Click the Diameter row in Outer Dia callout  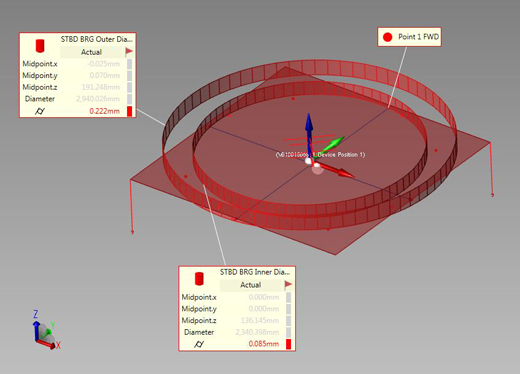coord(77,99)
